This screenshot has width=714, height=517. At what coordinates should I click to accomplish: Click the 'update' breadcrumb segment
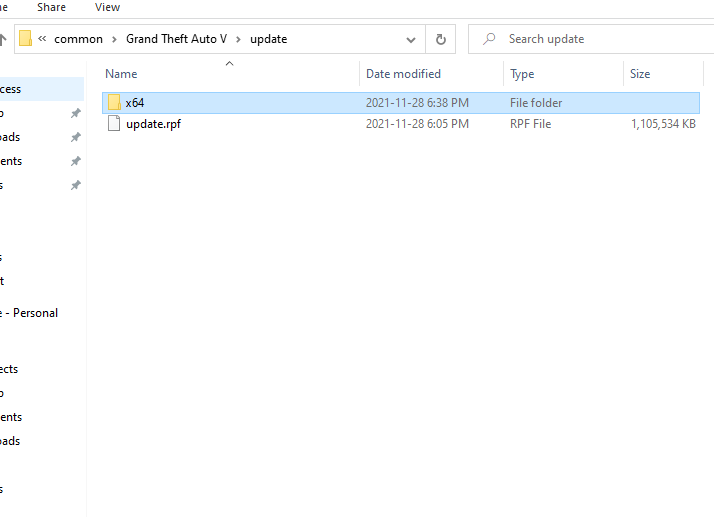(x=269, y=39)
